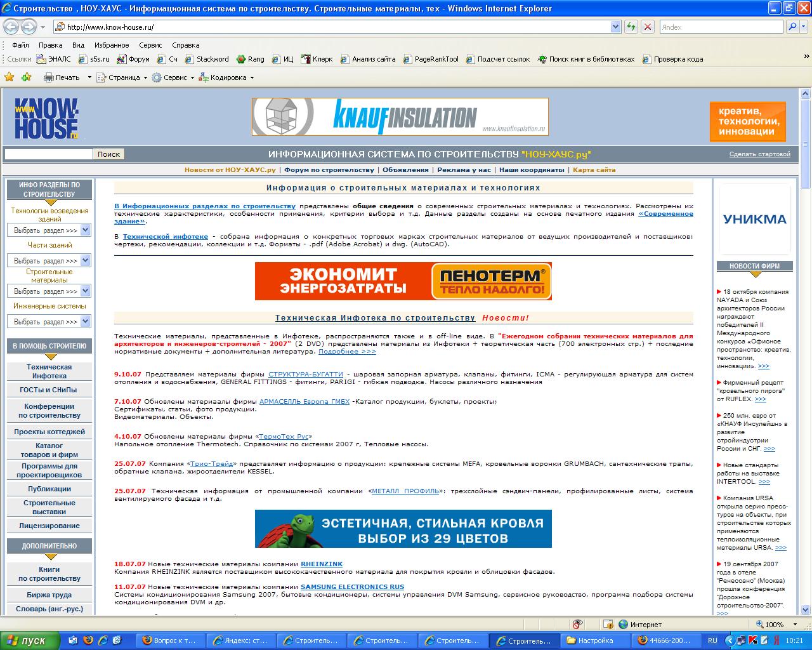812x650 pixels.
Task: Open the Вид menu
Action: coord(78,45)
